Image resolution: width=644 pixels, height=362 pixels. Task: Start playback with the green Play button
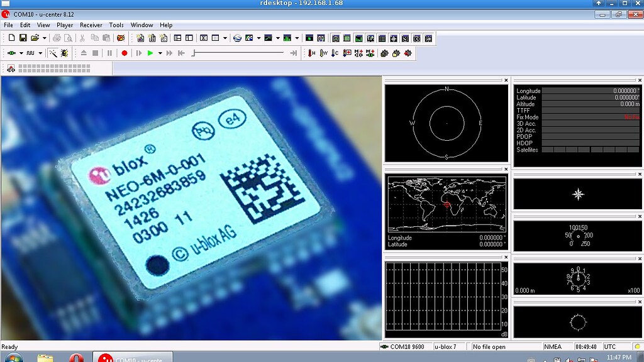pyautogui.click(x=151, y=53)
